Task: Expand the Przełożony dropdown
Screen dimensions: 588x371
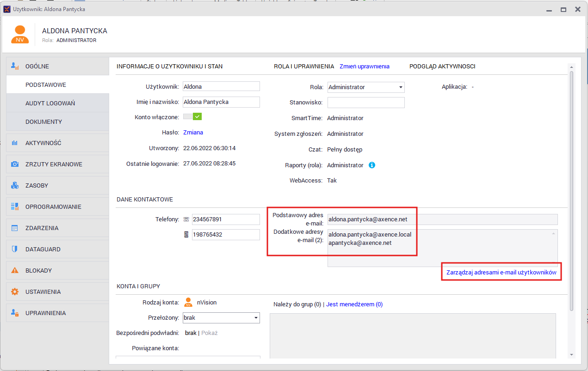Action: [x=222, y=318]
